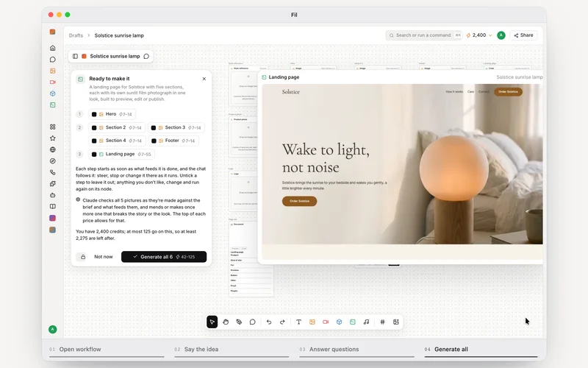Click the Drafts breadcrumb

point(76,35)
